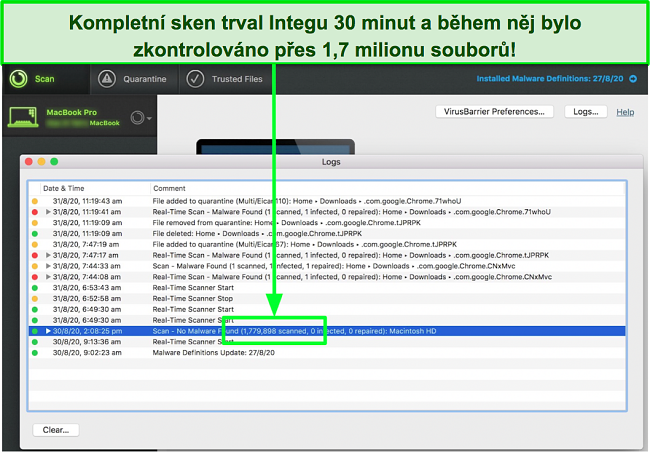Image resolution: width=650 pixels, height=452 pixels.
Task: Open the Help link
Action: (x=625, y=112)
